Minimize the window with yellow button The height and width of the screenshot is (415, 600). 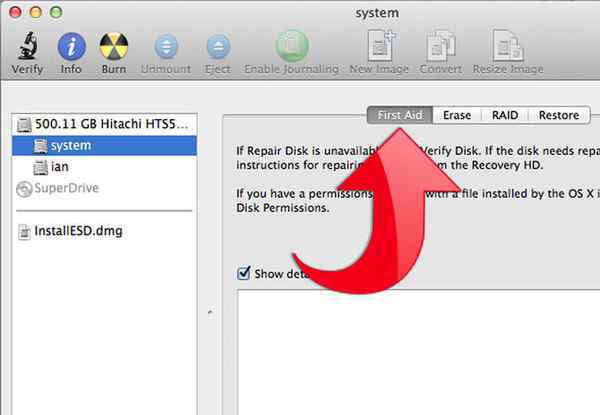point(36,13)
